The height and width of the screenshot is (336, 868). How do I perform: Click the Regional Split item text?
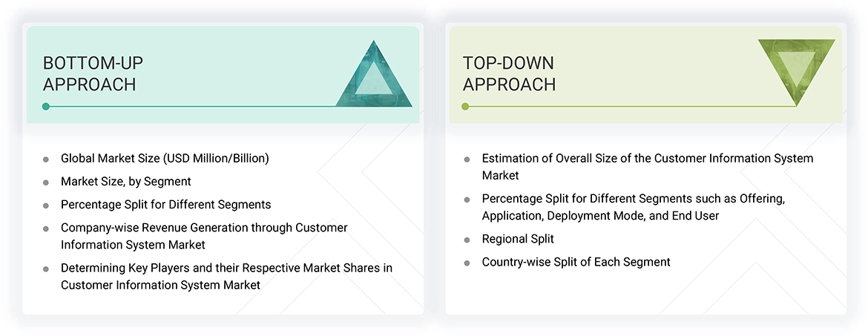pyautogui.click(x=518, y=240)
